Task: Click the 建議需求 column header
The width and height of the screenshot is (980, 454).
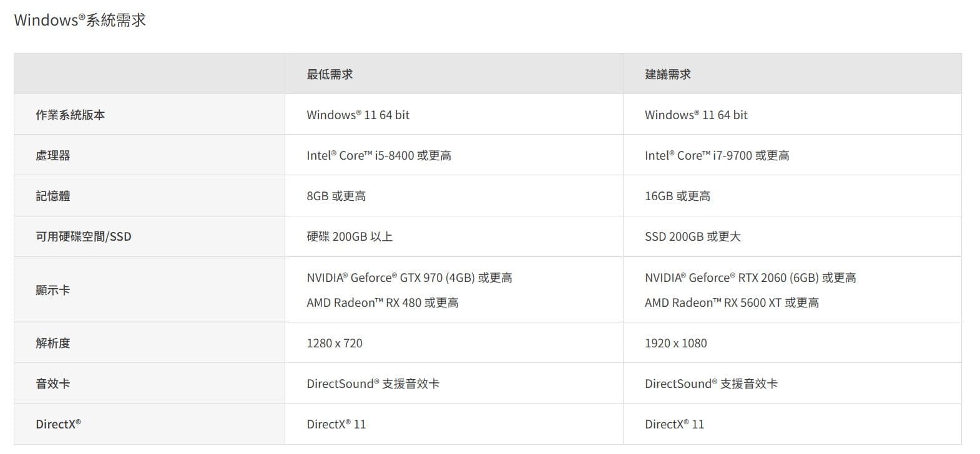Action: pos(668,74)
